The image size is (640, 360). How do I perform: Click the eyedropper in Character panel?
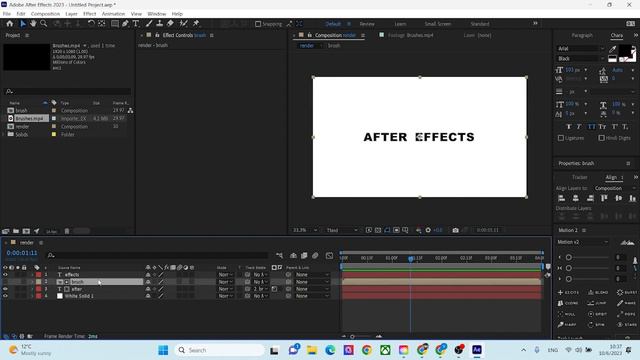click(x=612, y=49)
